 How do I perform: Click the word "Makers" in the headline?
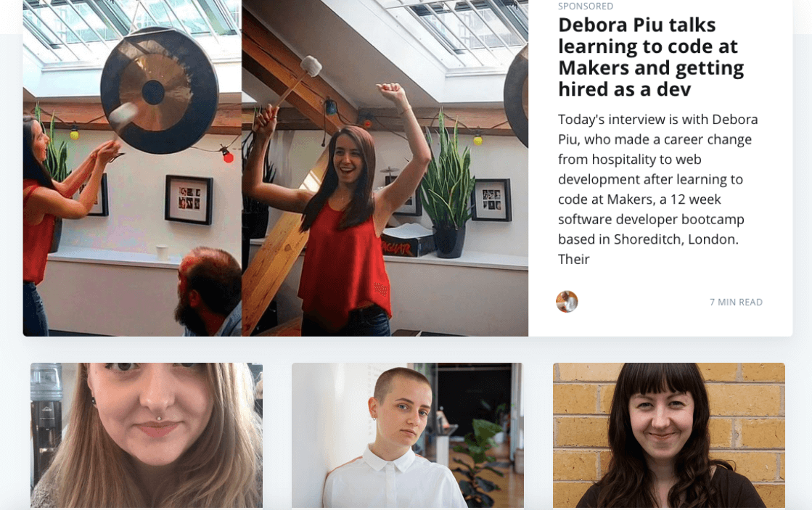(x=593, y=67)
